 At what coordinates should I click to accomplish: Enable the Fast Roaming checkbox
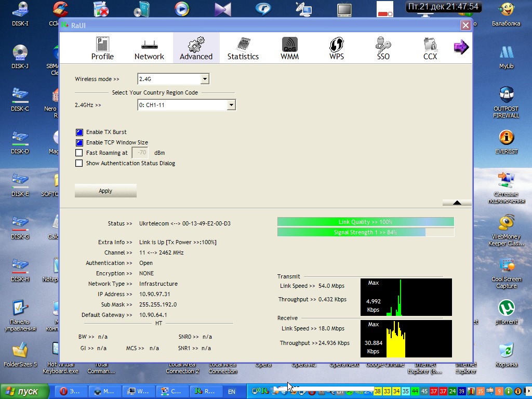pyautogui.click(x=79, y=153)
